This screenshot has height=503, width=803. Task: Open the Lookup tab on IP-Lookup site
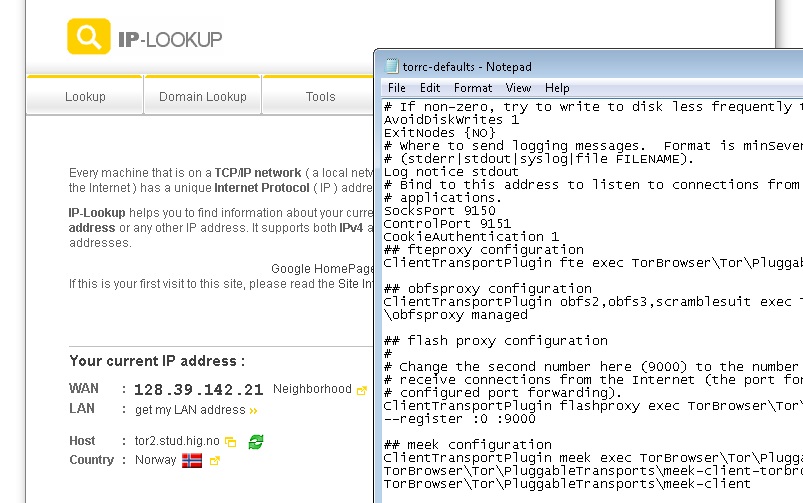(x=85, y=96)
